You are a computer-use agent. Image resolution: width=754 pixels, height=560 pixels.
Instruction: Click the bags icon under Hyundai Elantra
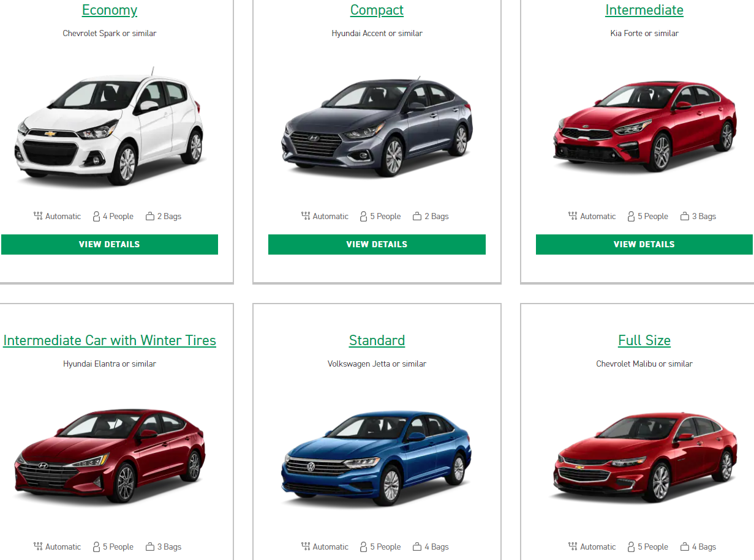coord(150,547)
